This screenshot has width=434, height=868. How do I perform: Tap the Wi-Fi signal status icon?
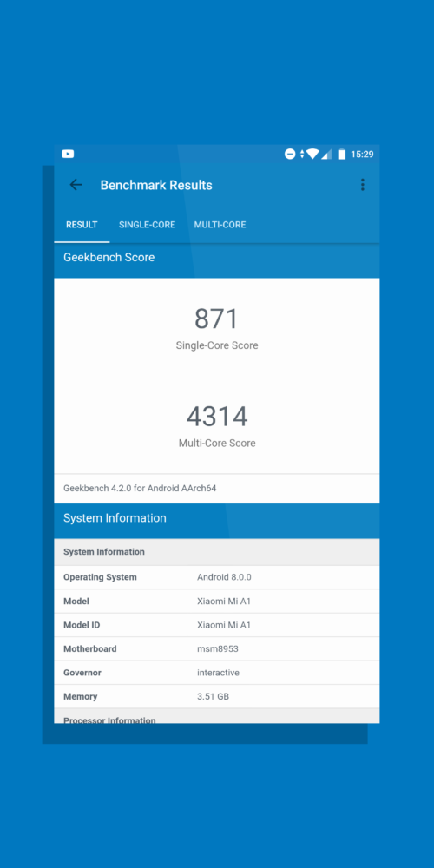[x=312, y=154]
